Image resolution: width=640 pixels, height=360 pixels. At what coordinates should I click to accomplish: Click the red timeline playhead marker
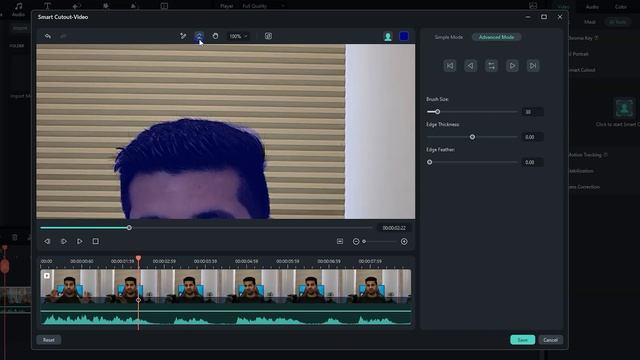pyautogui.click(x=138, y=258)
